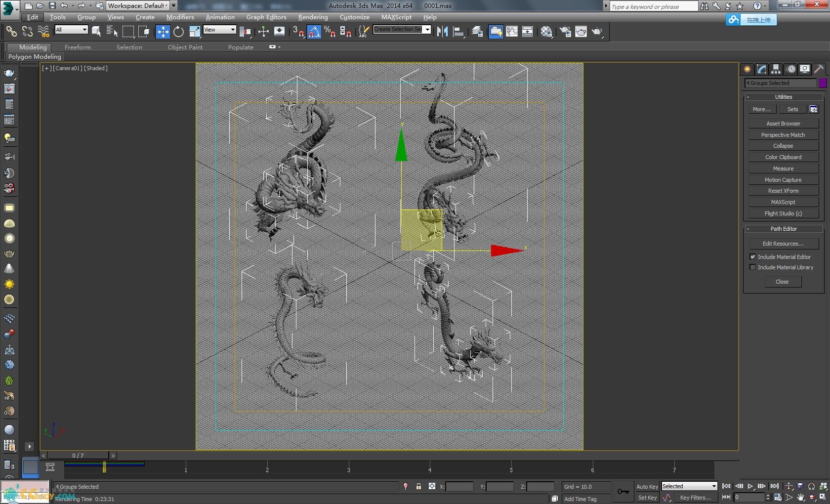Toggle the Spinner Snap button

click(346, 32)
